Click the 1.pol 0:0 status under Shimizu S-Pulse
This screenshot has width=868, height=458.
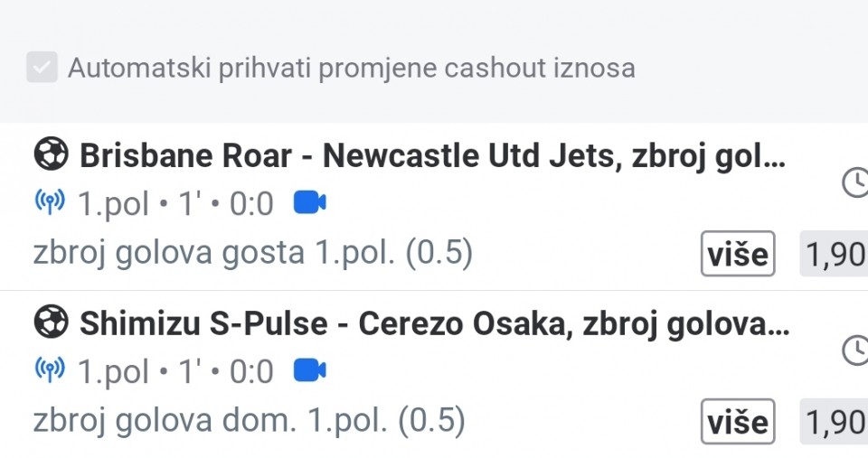(175, 371)
